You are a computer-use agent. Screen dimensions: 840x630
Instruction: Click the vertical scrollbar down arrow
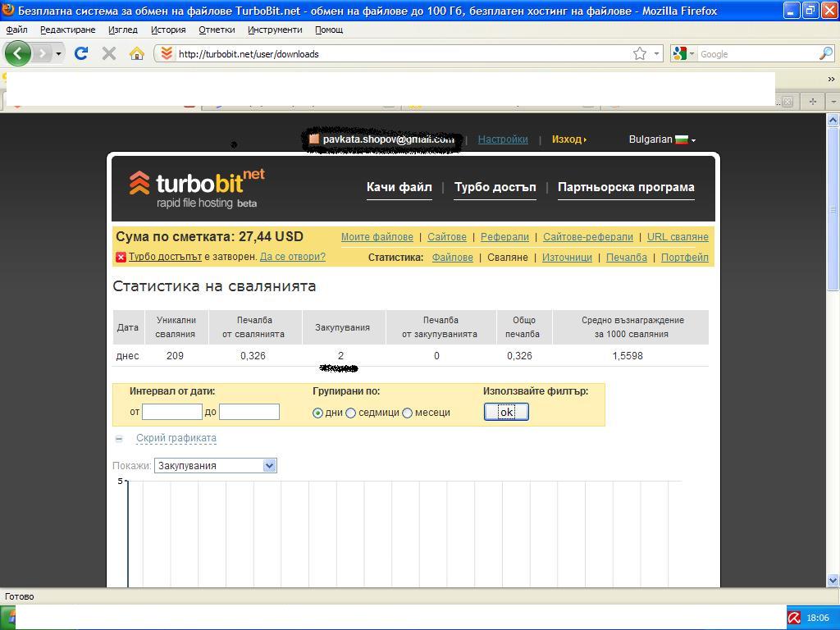(833, 580)
